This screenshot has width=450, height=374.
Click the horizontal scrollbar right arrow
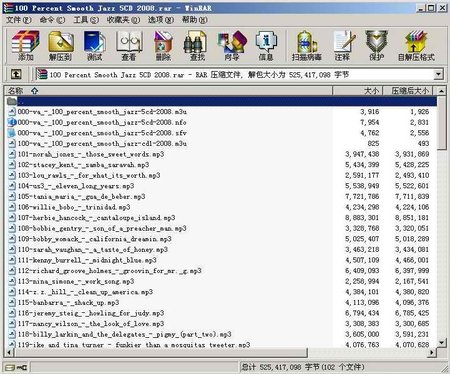coord(432,352)
